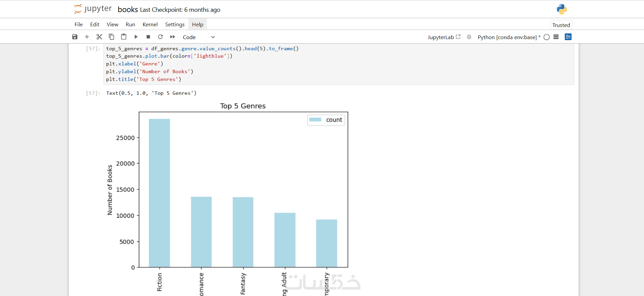644x296 pixels.
Task: Insert a new cell with the plus icon
Action: coord(87,37)
